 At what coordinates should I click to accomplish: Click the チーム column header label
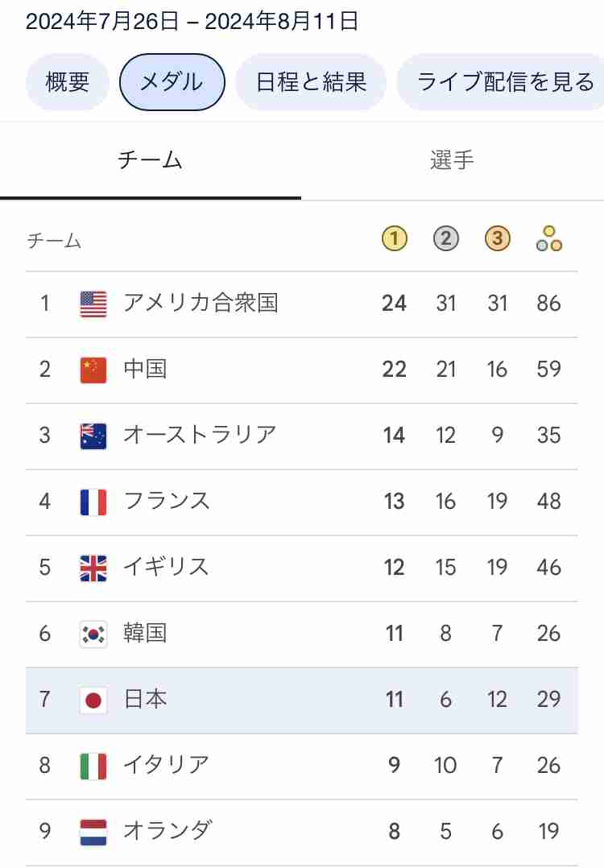coord(54,241)
